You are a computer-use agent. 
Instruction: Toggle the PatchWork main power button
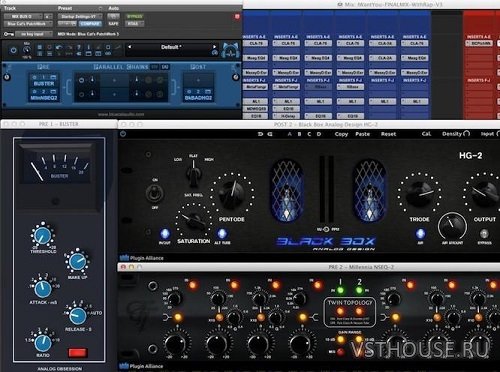(13, 50)
